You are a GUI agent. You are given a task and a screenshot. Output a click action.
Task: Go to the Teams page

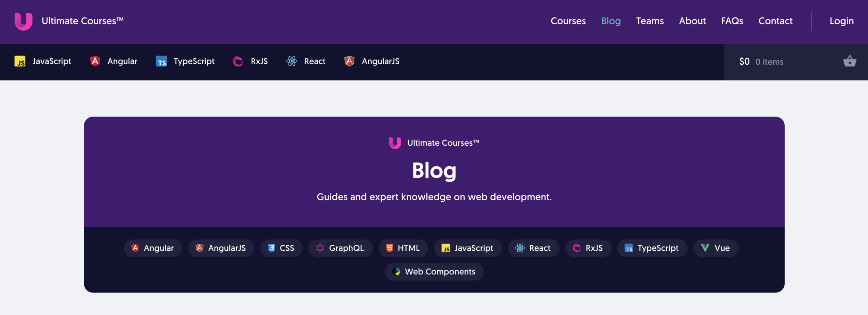coord(650,21)
